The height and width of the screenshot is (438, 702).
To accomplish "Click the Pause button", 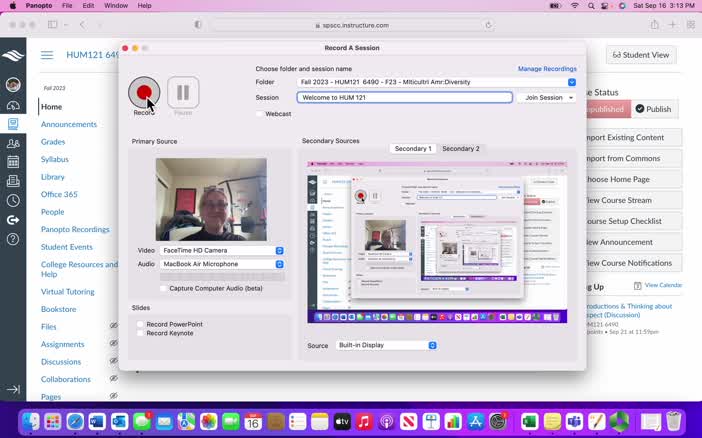I will tap(183, 92).
